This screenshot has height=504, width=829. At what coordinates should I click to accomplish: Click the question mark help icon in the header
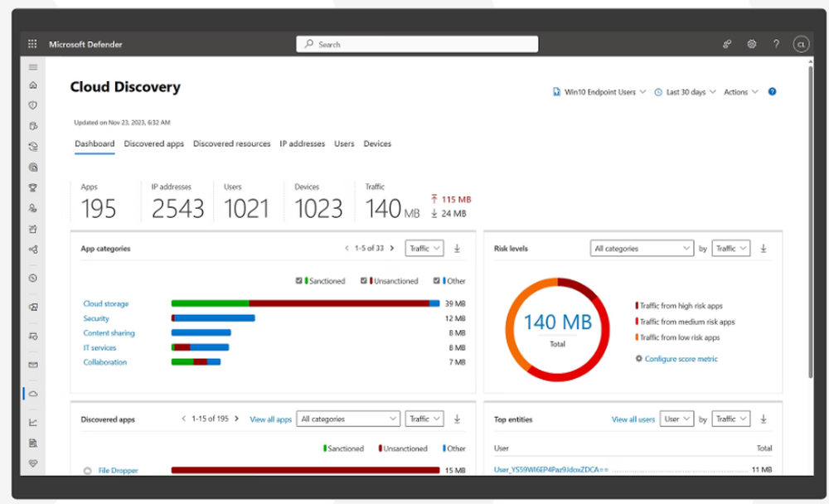point(776,45)
